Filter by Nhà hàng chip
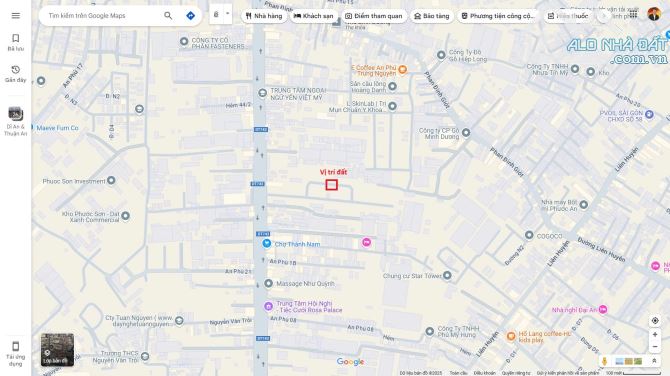 coord(264,16)
